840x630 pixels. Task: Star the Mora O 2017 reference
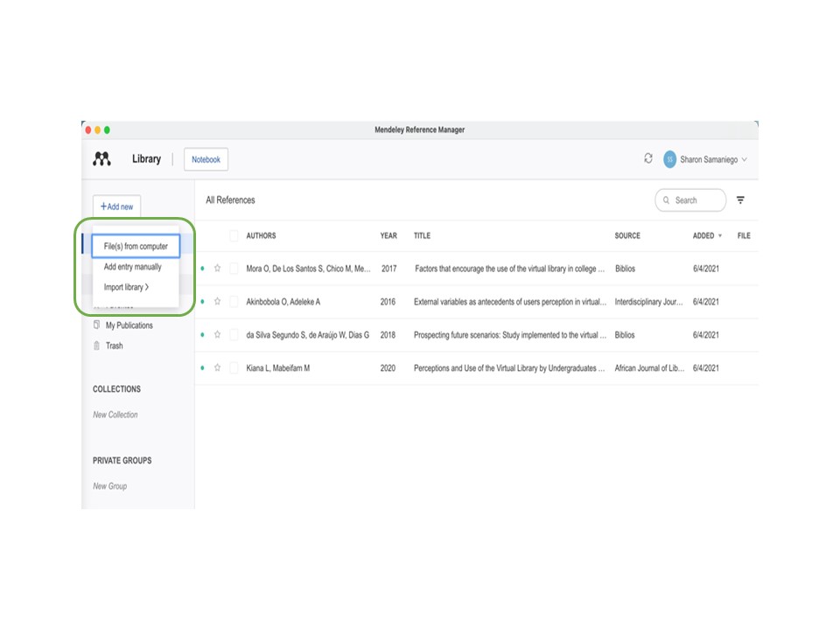[218, 268]
